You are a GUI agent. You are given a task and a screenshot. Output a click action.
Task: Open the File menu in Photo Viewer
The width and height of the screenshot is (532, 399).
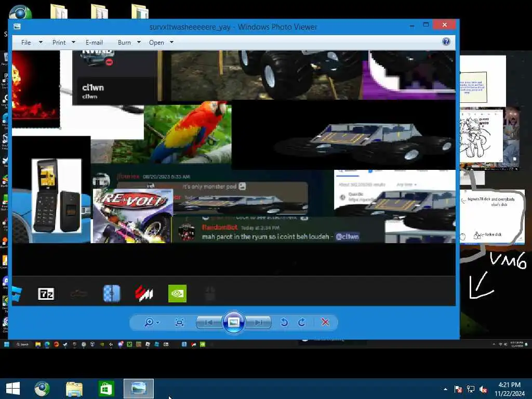point(26,43)
